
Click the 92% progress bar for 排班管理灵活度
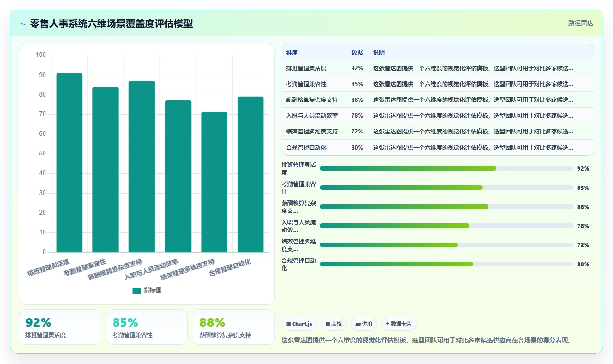tap(446, 168)
